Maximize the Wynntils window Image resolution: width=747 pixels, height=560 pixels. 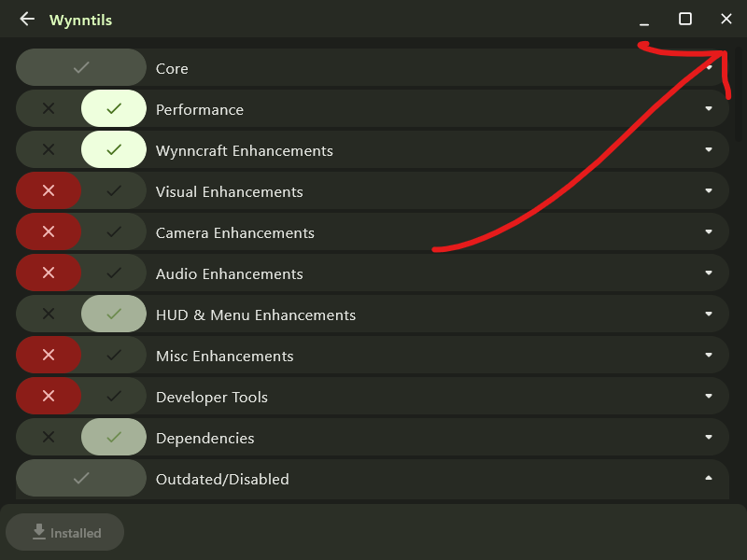point(685,19)
